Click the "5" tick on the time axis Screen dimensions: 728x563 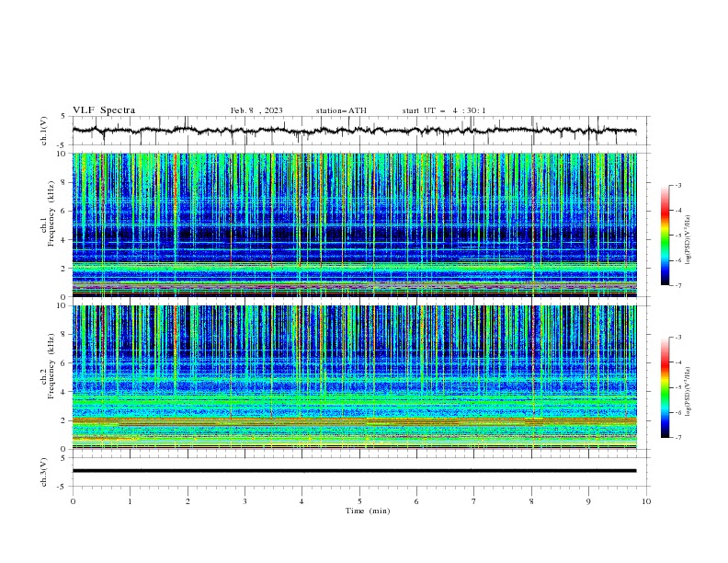pyautogui.click(x=359, y=501)
